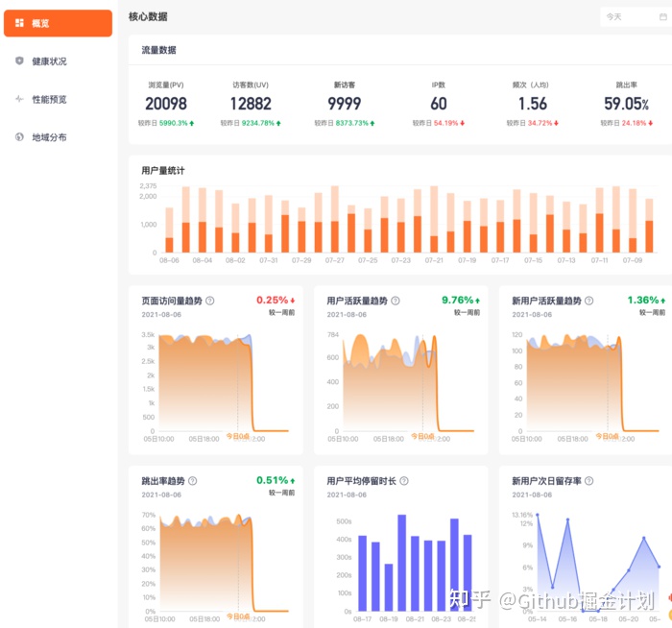Click the 用户活跃量趋势 card title
672x628 pixels.
(x=357, y=301)
